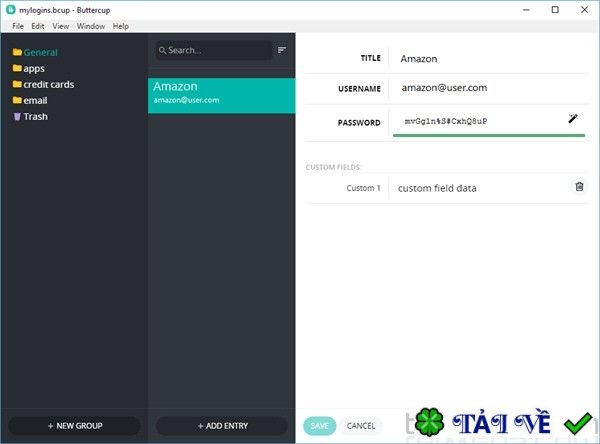Click the Search entries field
600x444 pixels.
click(x=214, y=50)
